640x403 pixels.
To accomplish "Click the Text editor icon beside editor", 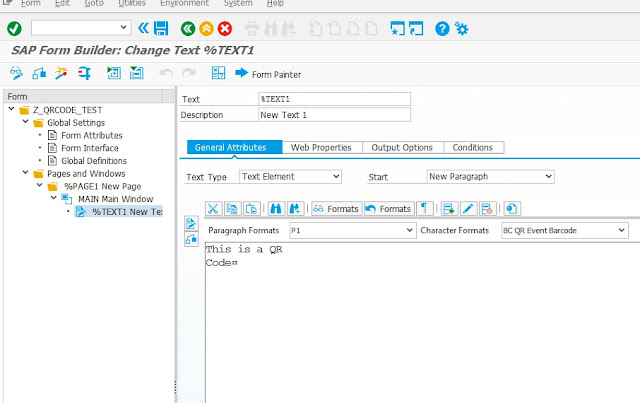I will pyautogui.click(x=191, y=223).
